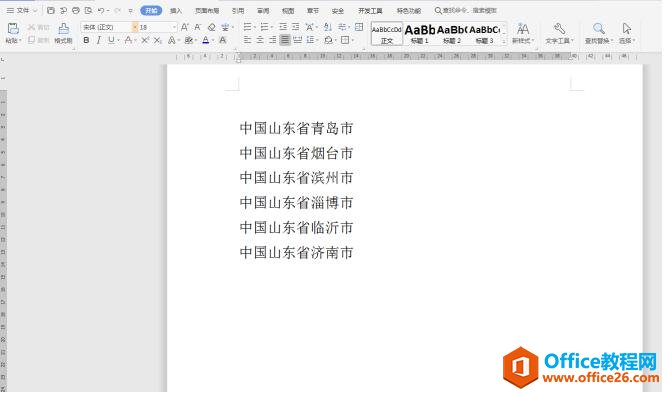Pick the text highlight color button

[189, 40]
